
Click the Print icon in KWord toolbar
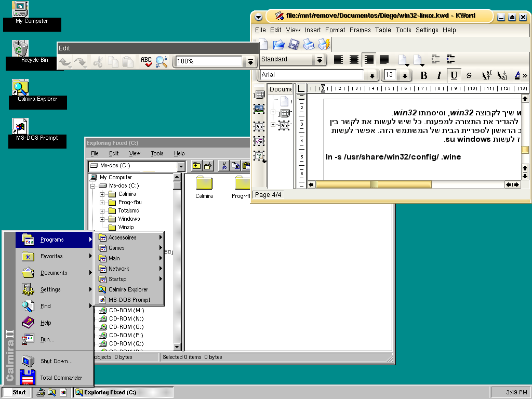point(309,45)
